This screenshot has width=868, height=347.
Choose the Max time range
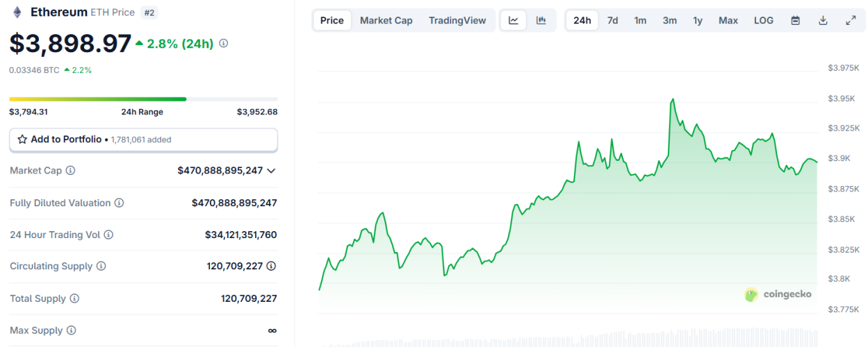(728, 21)
